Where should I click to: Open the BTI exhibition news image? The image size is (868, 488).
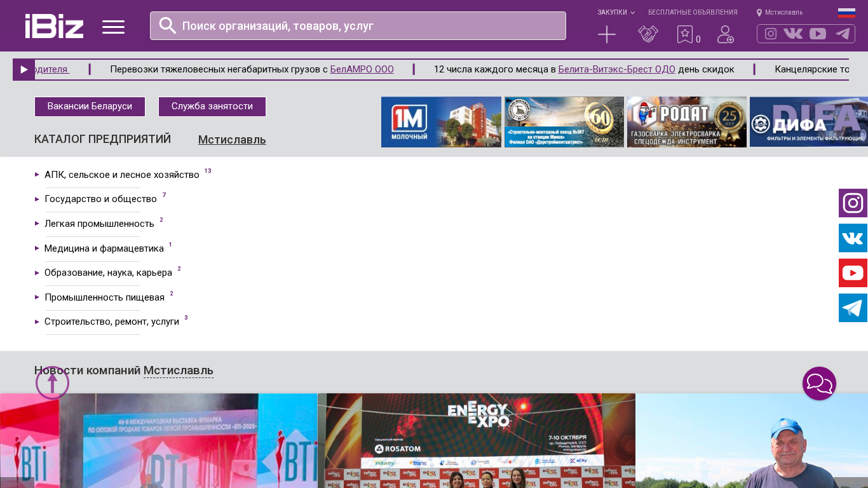tap(159, 440)
